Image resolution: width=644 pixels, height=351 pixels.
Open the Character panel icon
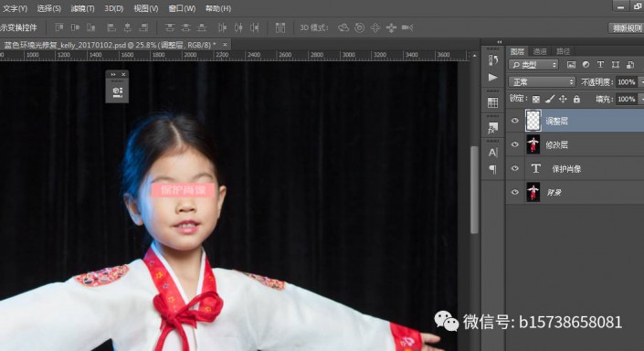(493, 153)
